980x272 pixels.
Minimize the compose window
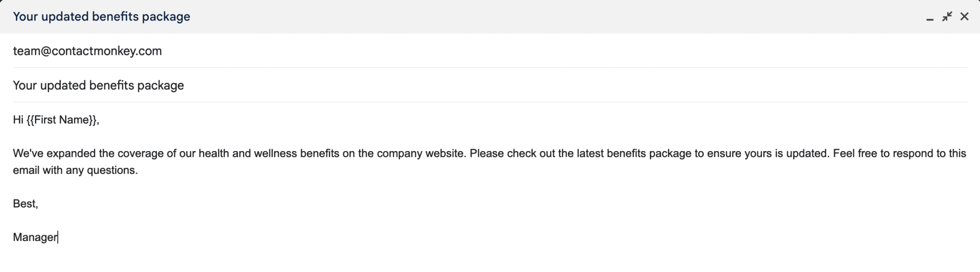coord(930,18)
